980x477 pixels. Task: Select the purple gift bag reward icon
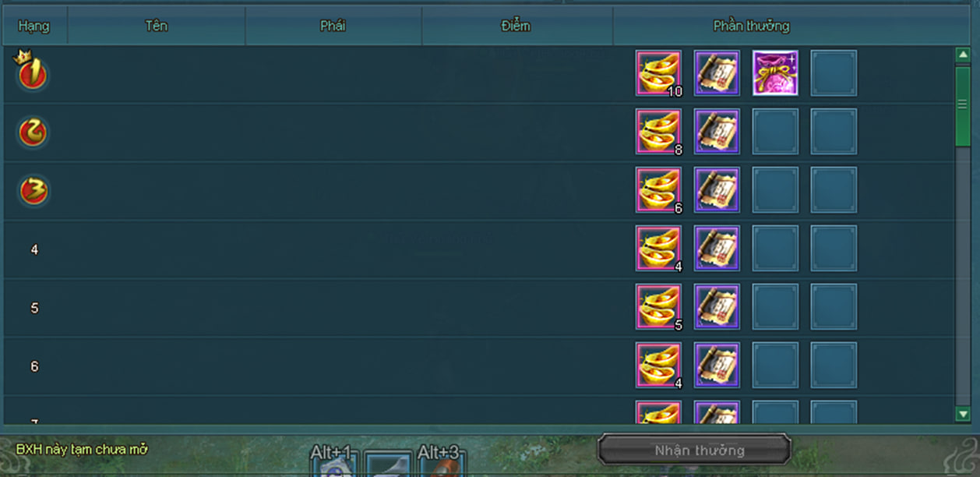775,73
